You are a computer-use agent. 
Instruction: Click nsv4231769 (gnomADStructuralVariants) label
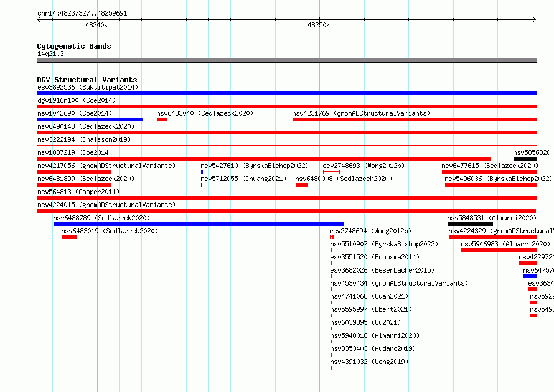coord(361,113)
